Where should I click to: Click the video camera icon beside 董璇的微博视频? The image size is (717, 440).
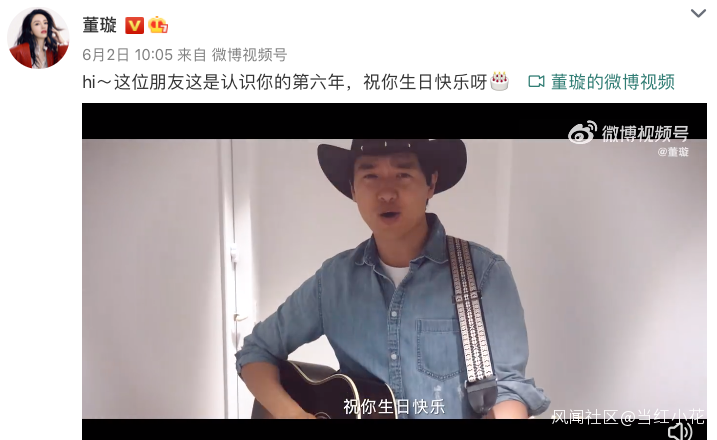pos(536,82)
